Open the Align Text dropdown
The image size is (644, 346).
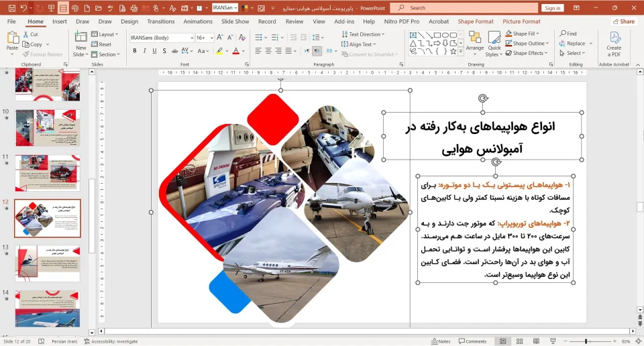coord(358,44)
